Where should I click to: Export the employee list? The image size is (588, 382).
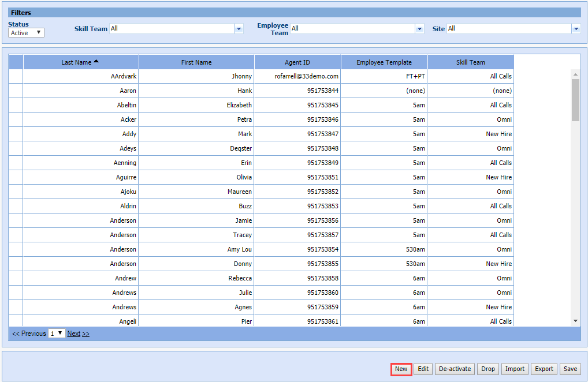[544, 369]
